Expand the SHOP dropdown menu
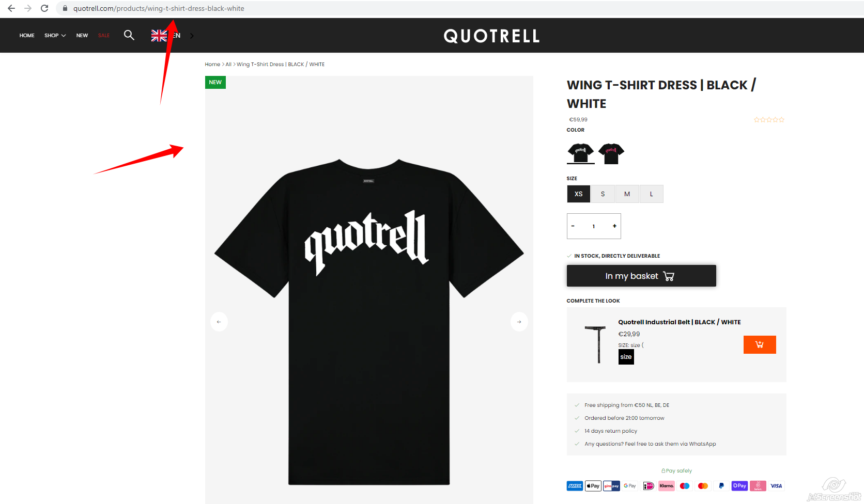This screenshot has height=504, width=864. 55,36
